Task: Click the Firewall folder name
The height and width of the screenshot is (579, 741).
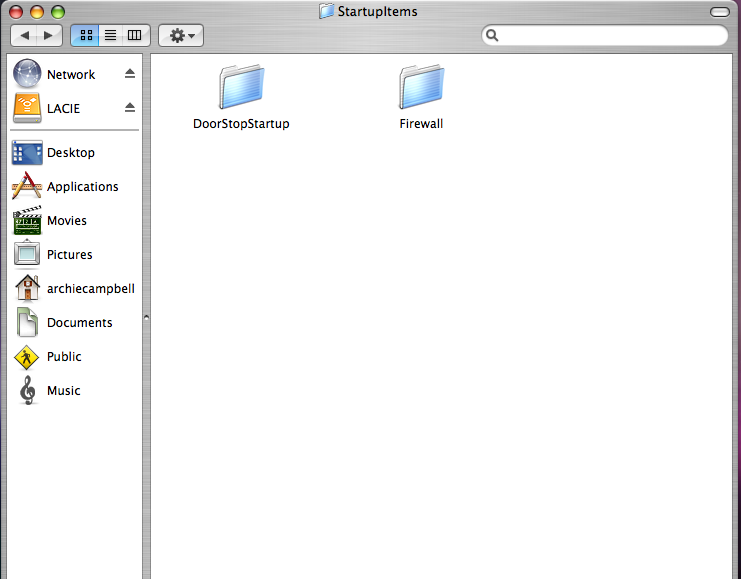Action: click(421, 124)
